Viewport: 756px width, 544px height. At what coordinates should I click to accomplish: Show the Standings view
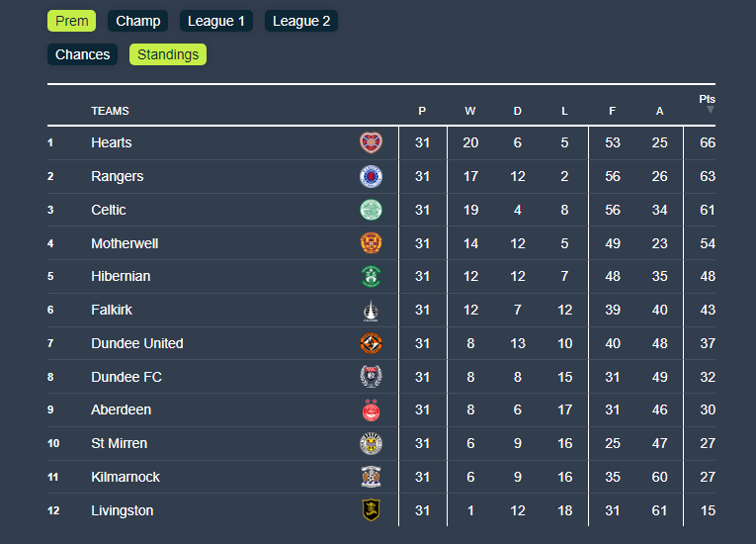point(168,54)
